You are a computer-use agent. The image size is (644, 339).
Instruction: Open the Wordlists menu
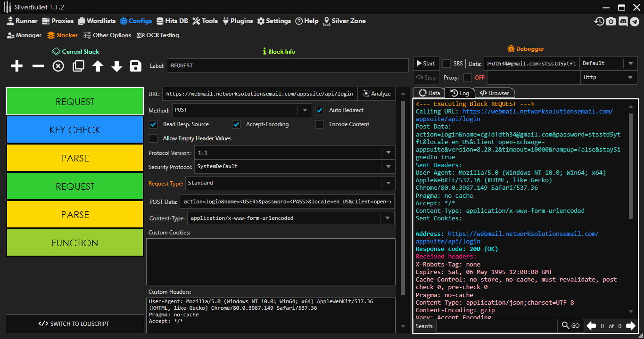97,21
